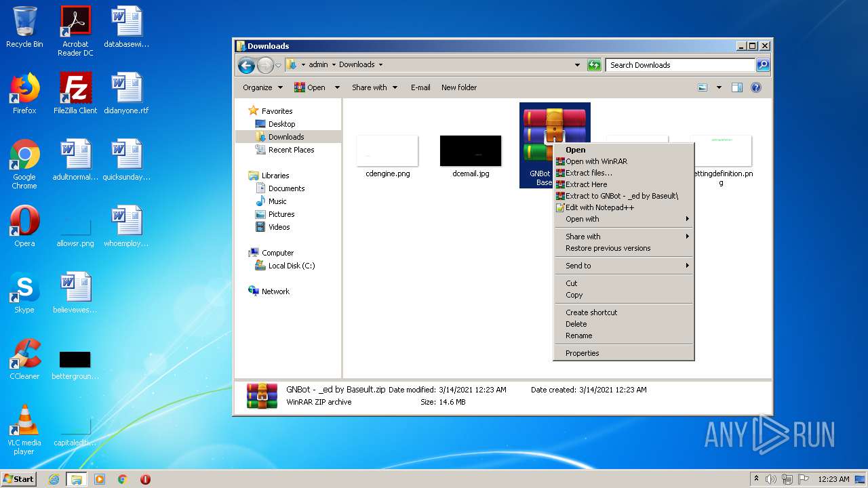
Task: Select the didanyone.rtf desktop file
Action: [x=126, y=94]
